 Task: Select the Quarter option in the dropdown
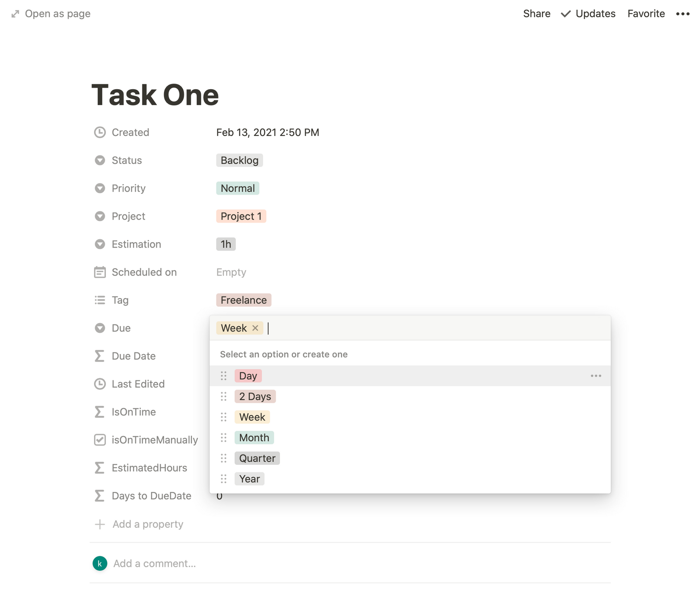coord(257,458)
